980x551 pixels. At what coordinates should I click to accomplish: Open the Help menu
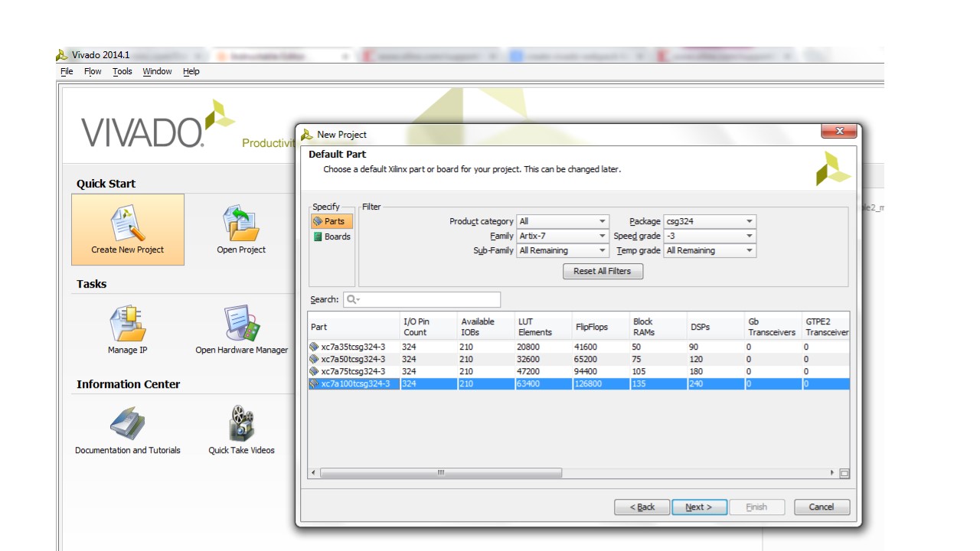(x=191, y=71)
